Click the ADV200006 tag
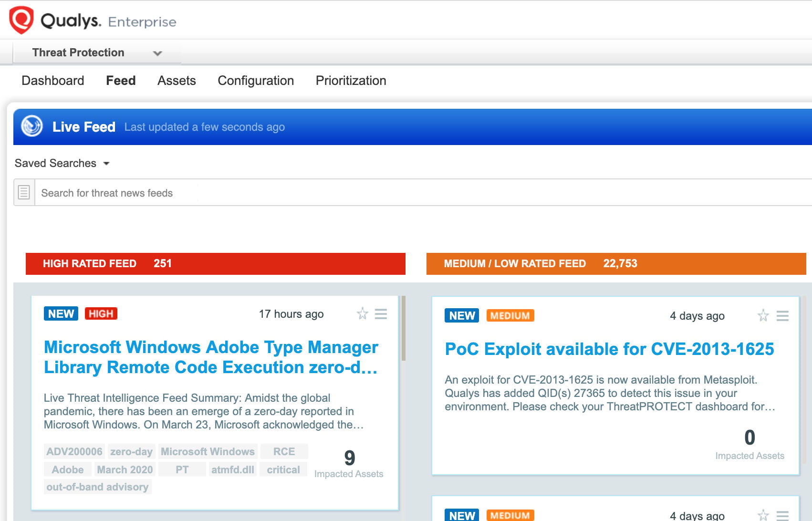The image size is (812, 521). click(74, 451)
